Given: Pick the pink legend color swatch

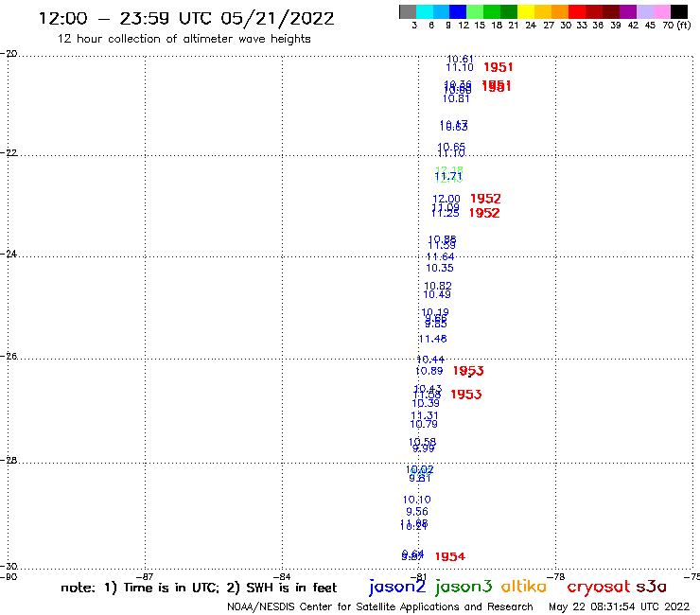Looking at the screenshot, I should tap(662, 11).
